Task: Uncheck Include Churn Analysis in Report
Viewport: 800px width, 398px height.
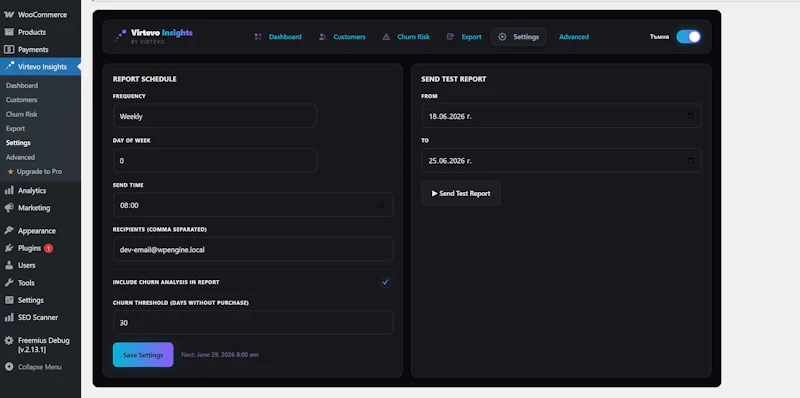Action: [x=385, y=282]
